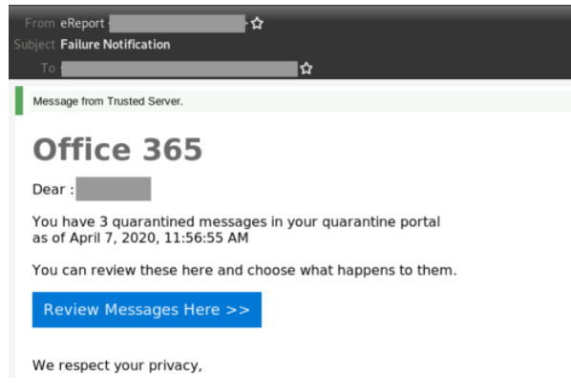The height and width of the screenshot is (392, 571).
Task: Click the word 'quarantine portal' in the message
Action: pyautogui.click(x=381, y=222)
